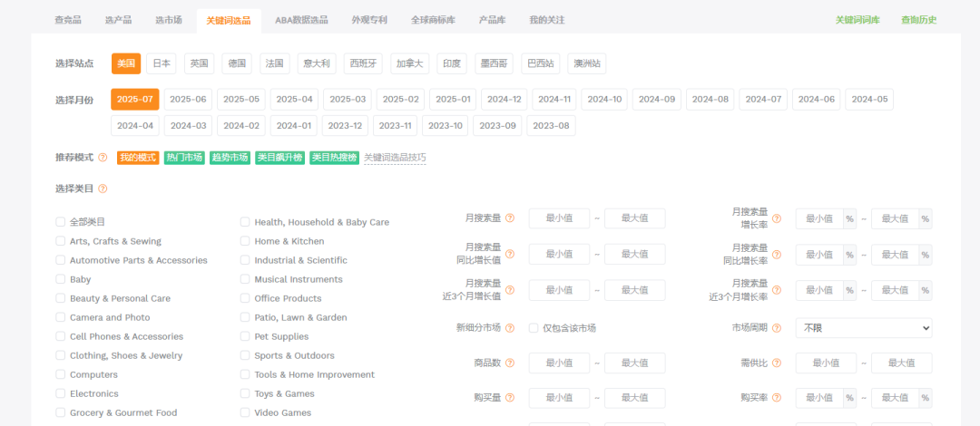Screen dimensions: 980x426
Task: Click help icon next to 月搜索量
Action: (510, 218)
